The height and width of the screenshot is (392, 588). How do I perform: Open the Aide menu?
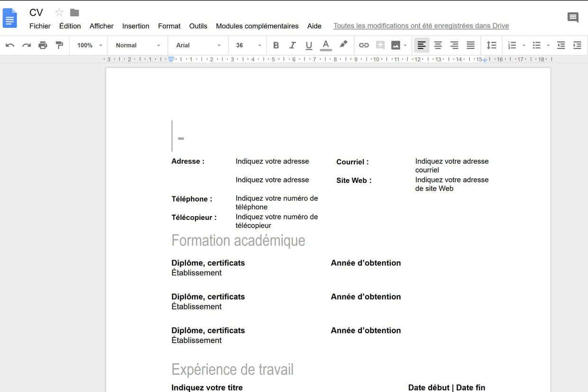314,26
